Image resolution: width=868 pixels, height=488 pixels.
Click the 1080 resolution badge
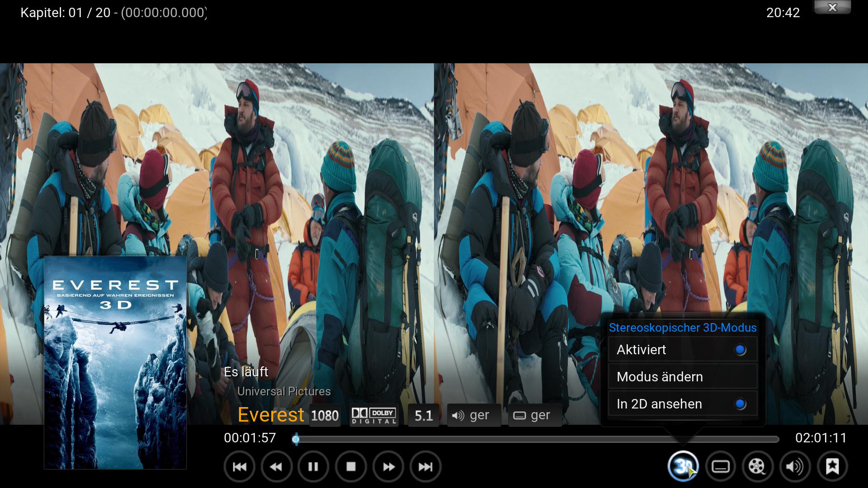(x=325, y=415)
